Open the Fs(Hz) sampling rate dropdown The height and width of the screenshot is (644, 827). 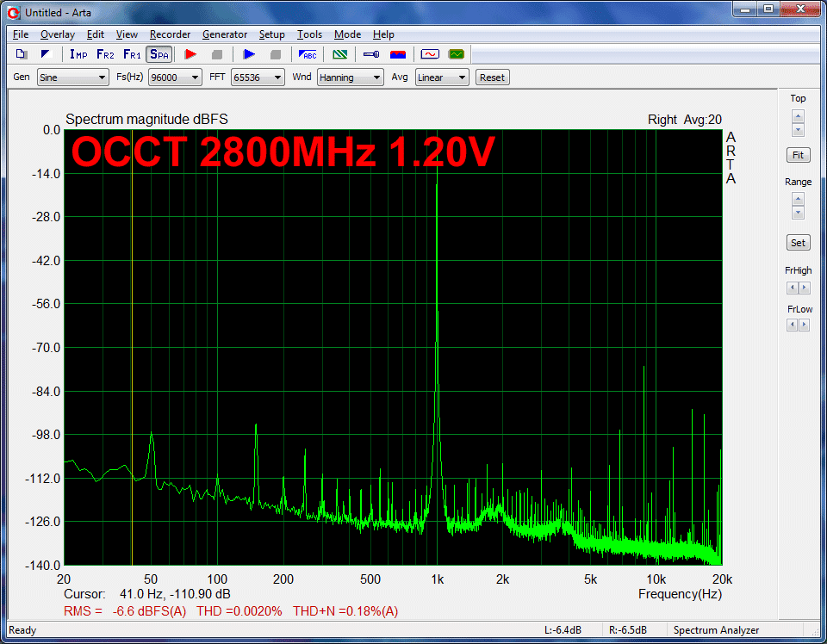coord(175,77)
